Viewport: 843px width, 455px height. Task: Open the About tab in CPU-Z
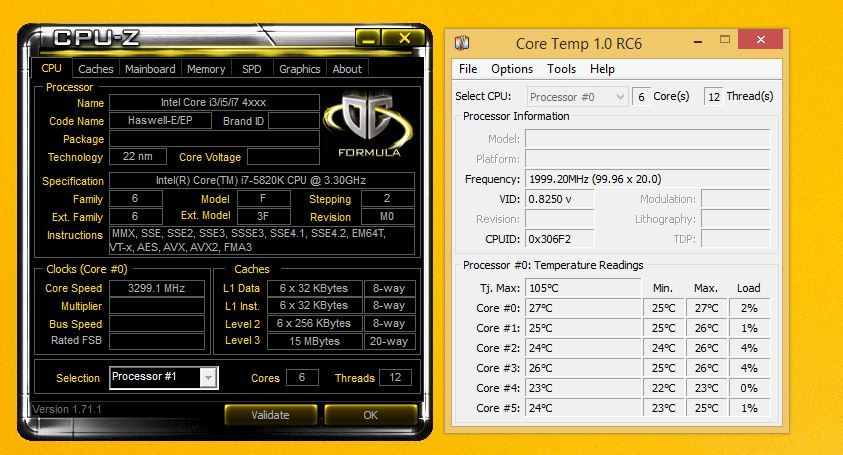pyautogui.click(x=347, y=69)
